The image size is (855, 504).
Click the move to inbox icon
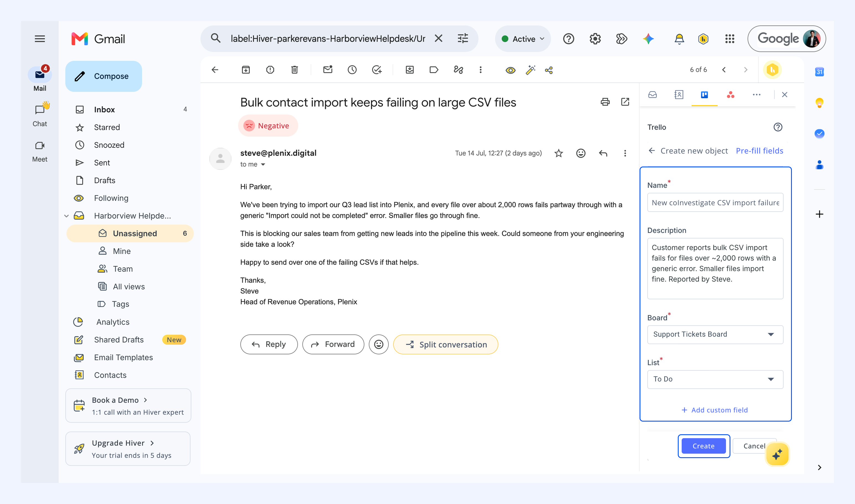(410, 70)
